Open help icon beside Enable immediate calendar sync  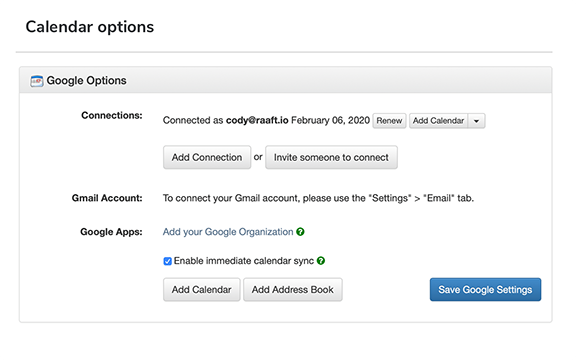coord(321,261)
